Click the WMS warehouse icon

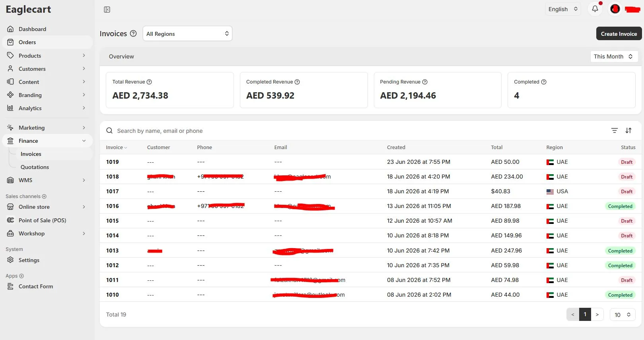[x=10, y=180]
